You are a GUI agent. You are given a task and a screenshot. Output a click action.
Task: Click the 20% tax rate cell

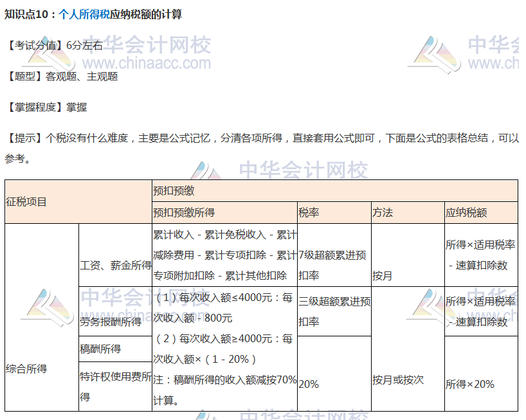click(x=334, y=374)
